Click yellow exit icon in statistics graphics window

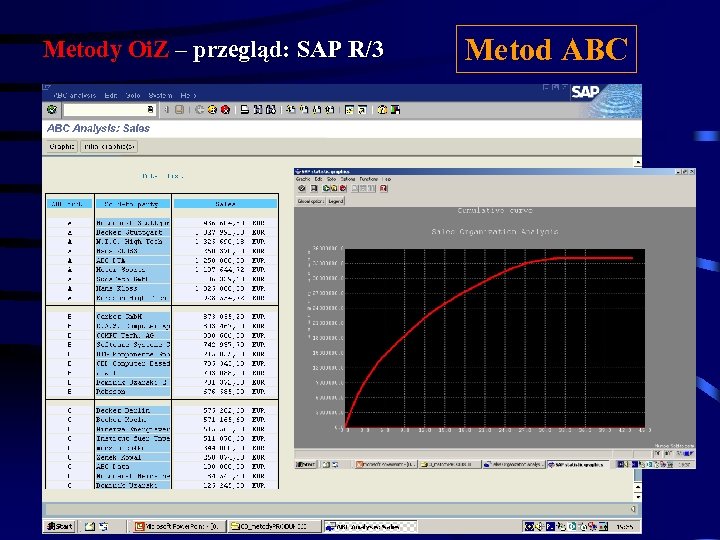(x=334, y=188)
